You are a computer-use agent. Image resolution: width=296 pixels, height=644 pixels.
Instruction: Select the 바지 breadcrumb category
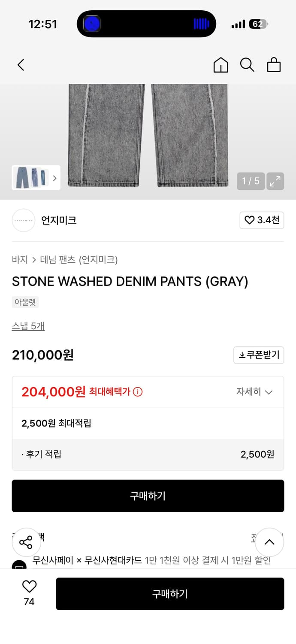[17, 260]
